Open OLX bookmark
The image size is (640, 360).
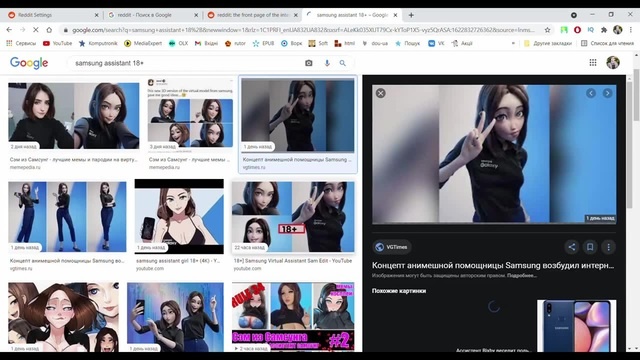[178, 43]
